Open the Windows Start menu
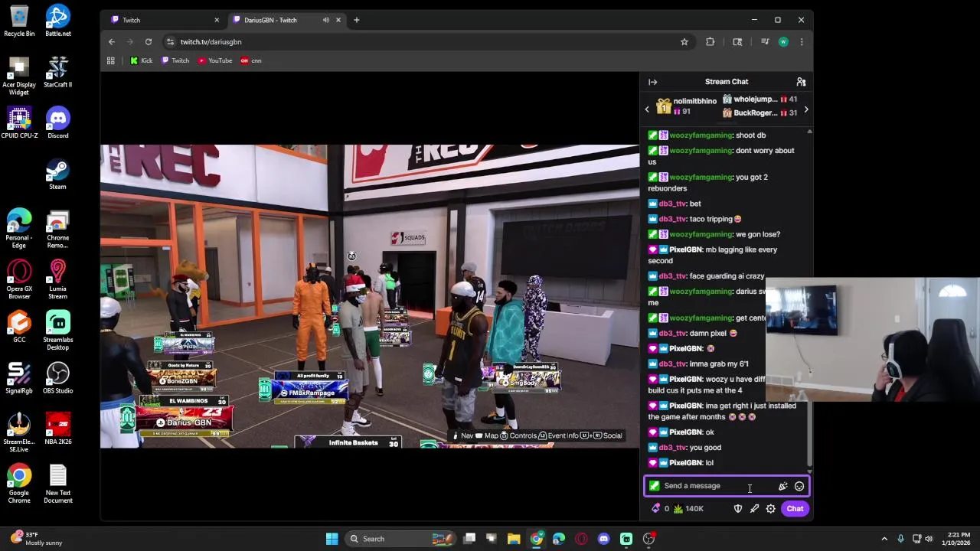This screenshot has height=551, width=980. [x=332, y=539]
